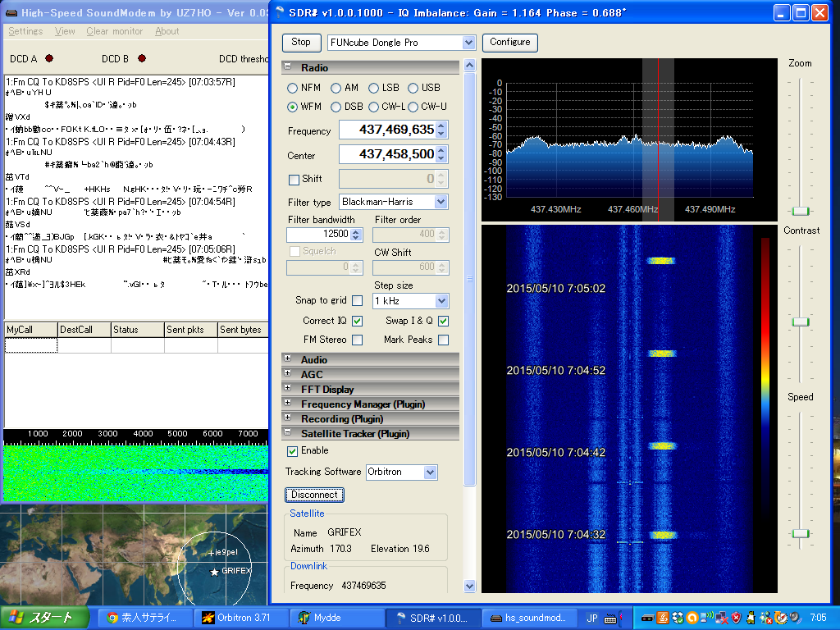Expand the Recording (Plugin) section
This screenshot has width=840, height=630.
tap(287, 418)
